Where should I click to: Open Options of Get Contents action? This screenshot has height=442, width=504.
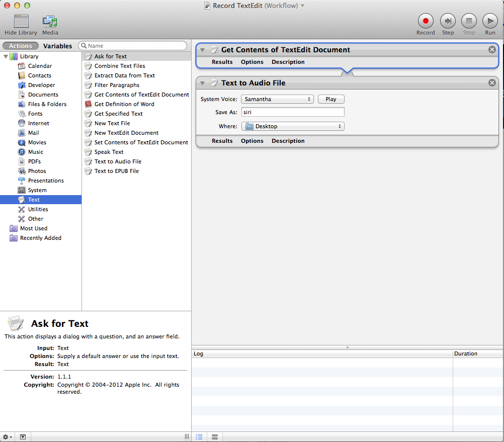[x=252, y=62]
